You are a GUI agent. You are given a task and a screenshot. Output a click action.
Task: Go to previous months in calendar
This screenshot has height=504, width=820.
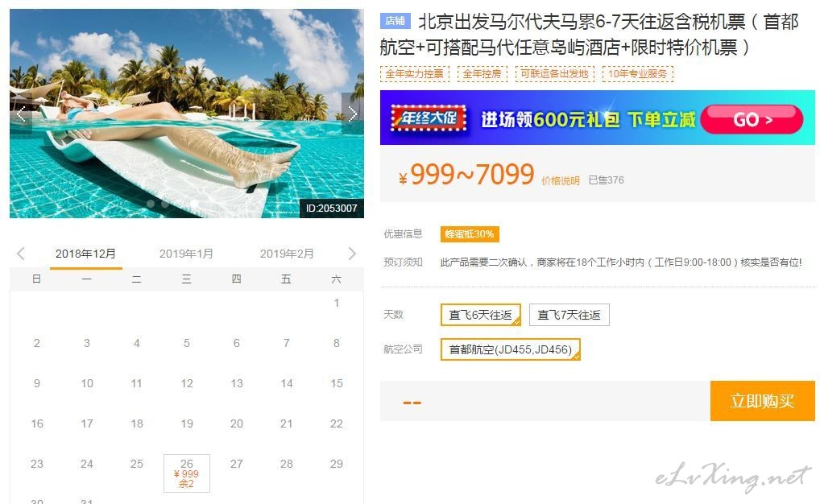click(21, 254)
